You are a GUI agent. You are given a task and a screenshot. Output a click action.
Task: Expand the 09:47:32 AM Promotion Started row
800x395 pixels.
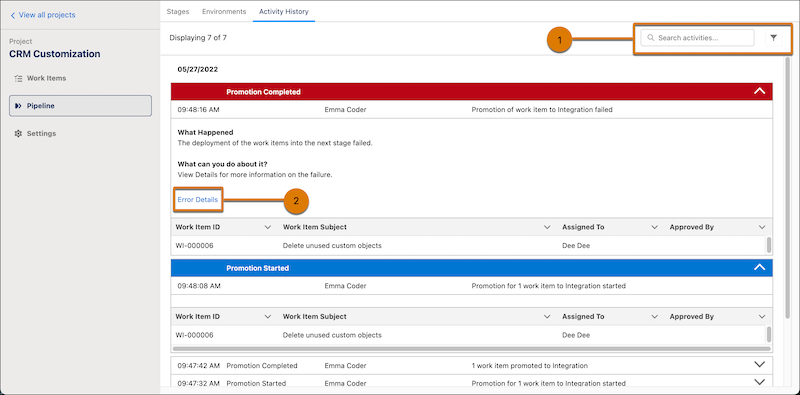point(759,382)
